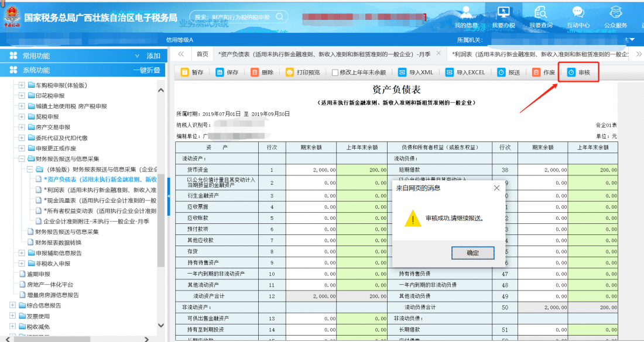Shift tabs left with double-chevron
The image size is (644, 342).
pyautogui.click(x=181, y=54)
